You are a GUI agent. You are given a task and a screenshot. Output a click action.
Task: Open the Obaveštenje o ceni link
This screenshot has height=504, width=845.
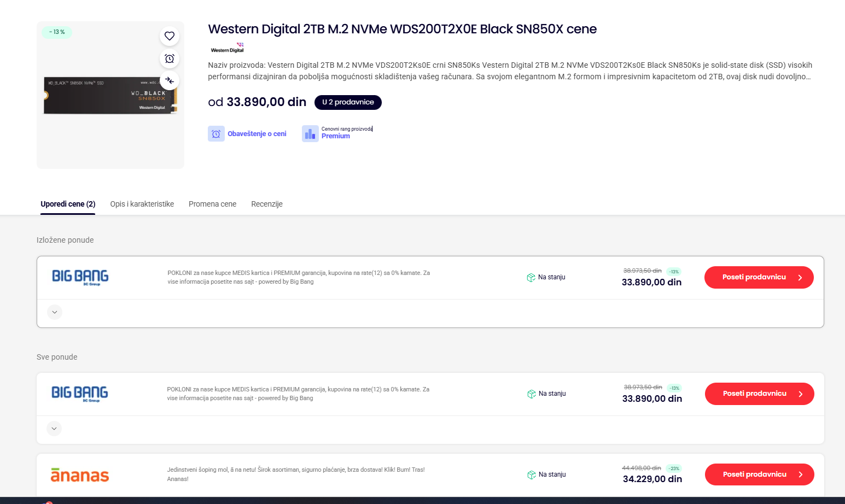click(257, 134)
